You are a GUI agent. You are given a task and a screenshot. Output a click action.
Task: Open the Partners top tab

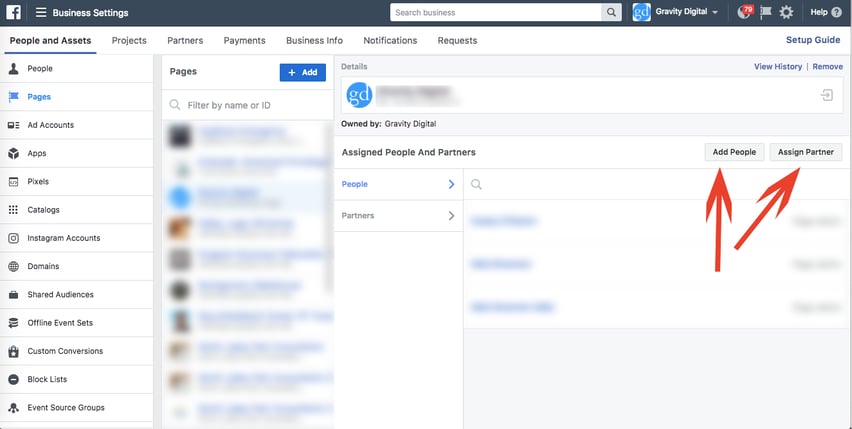[x=185, y=40]
